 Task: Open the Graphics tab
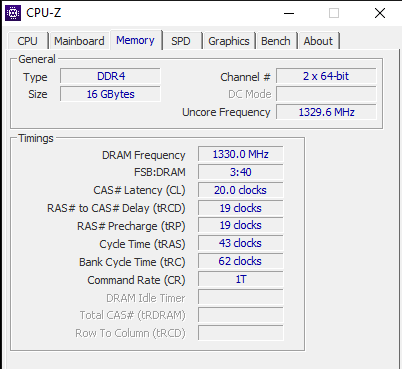pos(229,41)
